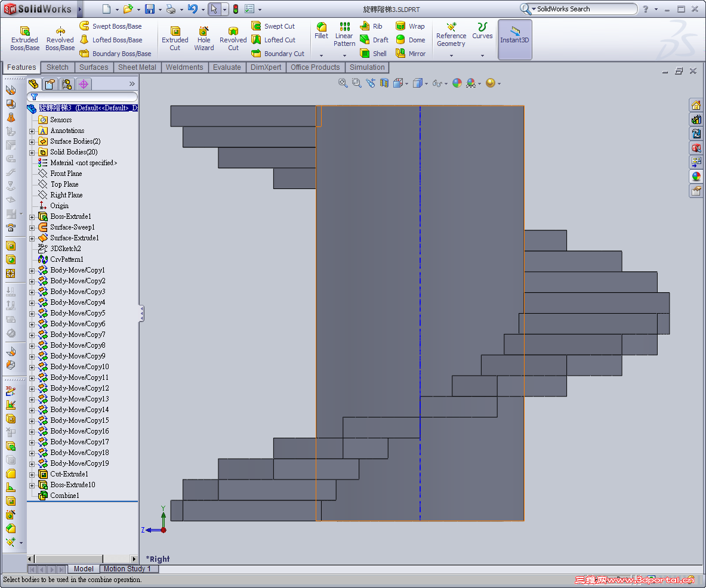
Task: Expand the Annotations tree node
Action: tap(32, 131)
